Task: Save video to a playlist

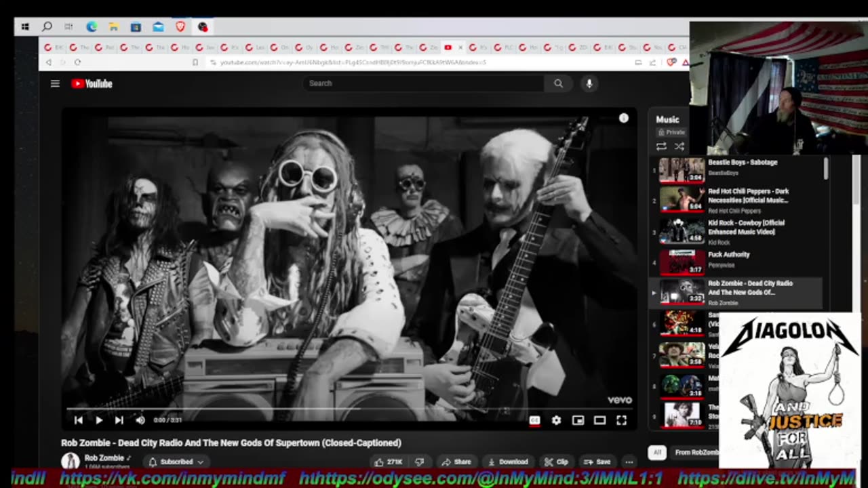Action: (597, 462)
